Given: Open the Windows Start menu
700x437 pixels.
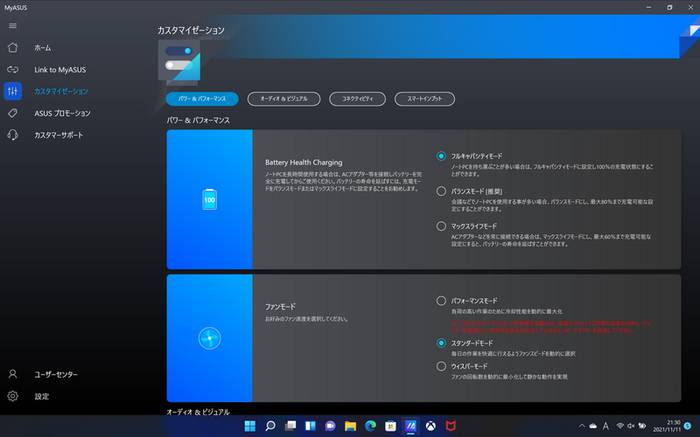Looking at the screenshot, I should point(250,426).
